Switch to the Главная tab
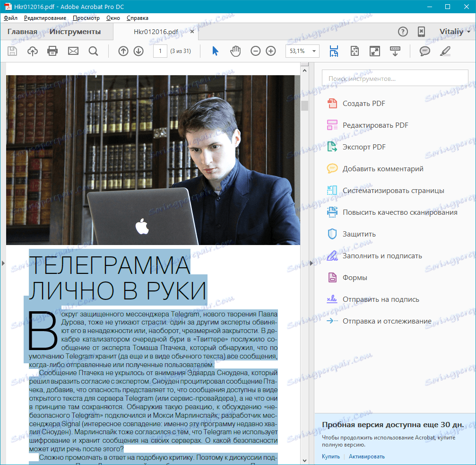476x465 pixels. [22, 32]
